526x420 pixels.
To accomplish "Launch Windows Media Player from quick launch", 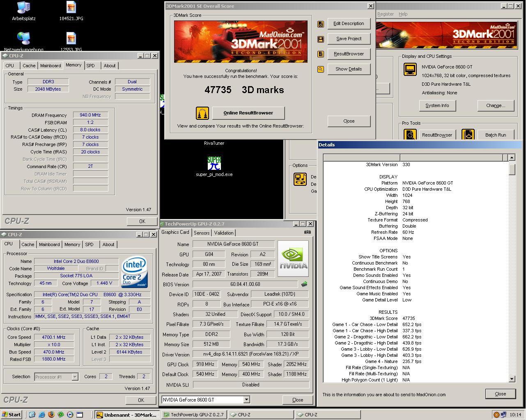I will (70, 415).
